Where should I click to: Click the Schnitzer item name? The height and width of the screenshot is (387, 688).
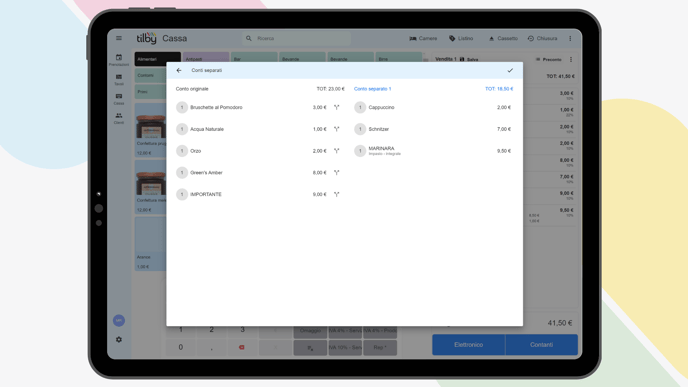click(x=379, y=129)
